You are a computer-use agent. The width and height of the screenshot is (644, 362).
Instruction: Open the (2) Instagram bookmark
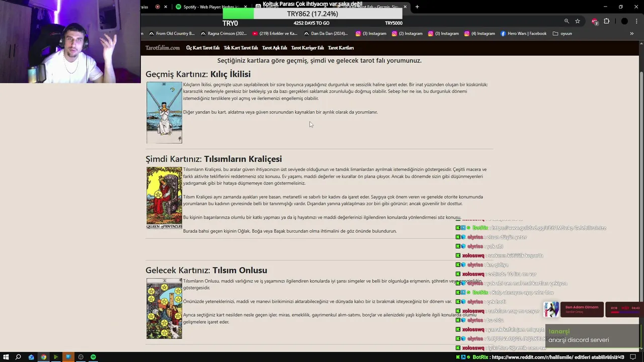408,34
